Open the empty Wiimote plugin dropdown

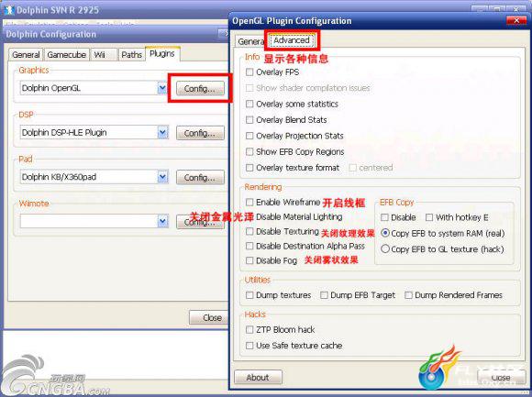tap(162, 221)
